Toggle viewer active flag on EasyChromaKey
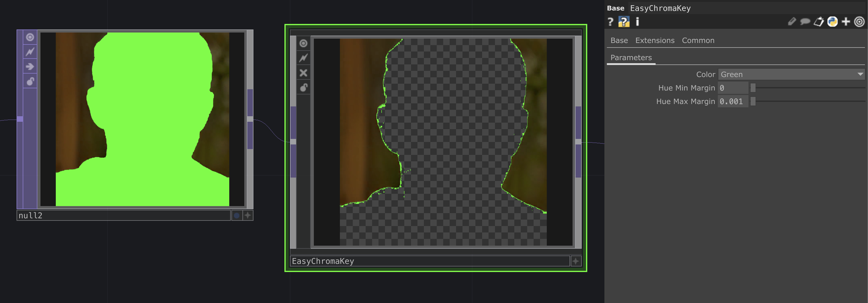The height and width of the screenshot is (303, 868). [x=303, y=43]
